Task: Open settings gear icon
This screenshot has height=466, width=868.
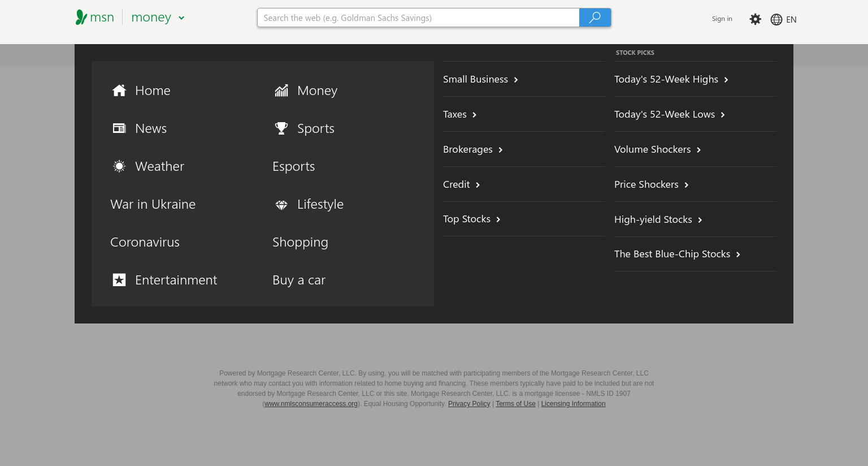Action: [x=756, y=19]
